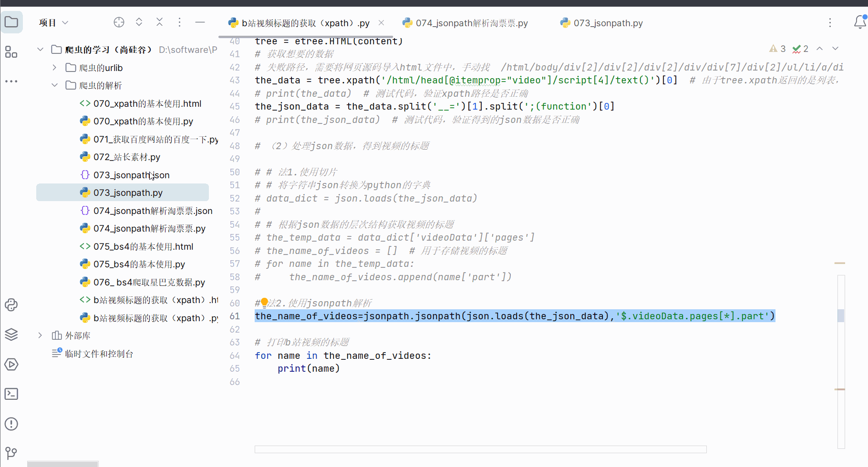Expand the 外部库 node
Screen dimensions: 868x467
click(41, 335)
